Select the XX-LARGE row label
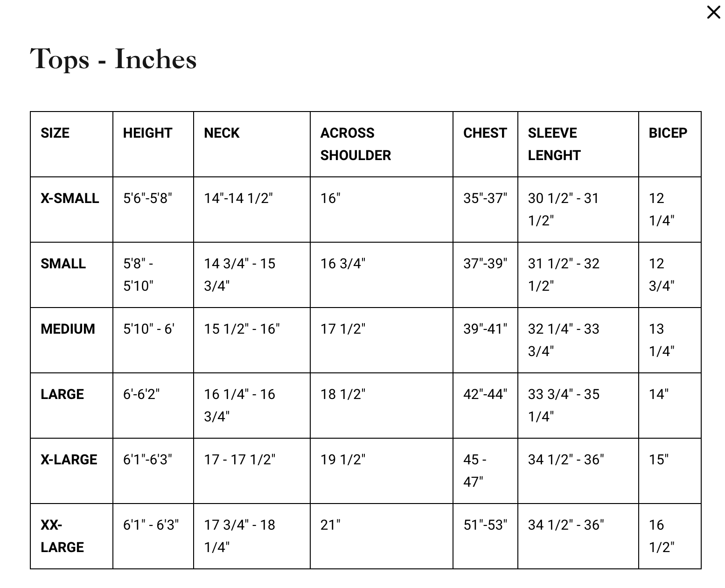Screen dimensions: 725x588 tap(62, 536)
